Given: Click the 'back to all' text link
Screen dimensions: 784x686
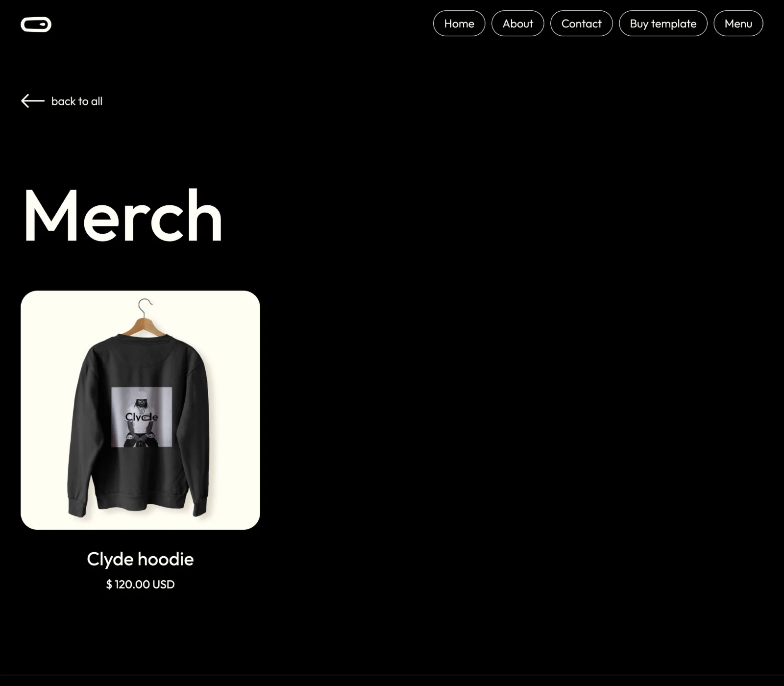Looking at the screenshot, I should (x=77, y=101).
